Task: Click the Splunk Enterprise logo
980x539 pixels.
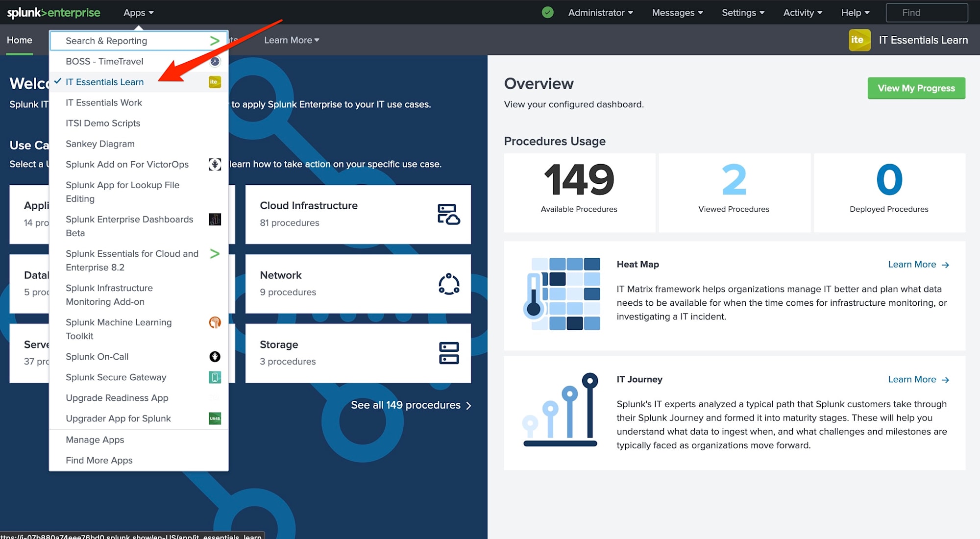Action: tap(53, 13)
